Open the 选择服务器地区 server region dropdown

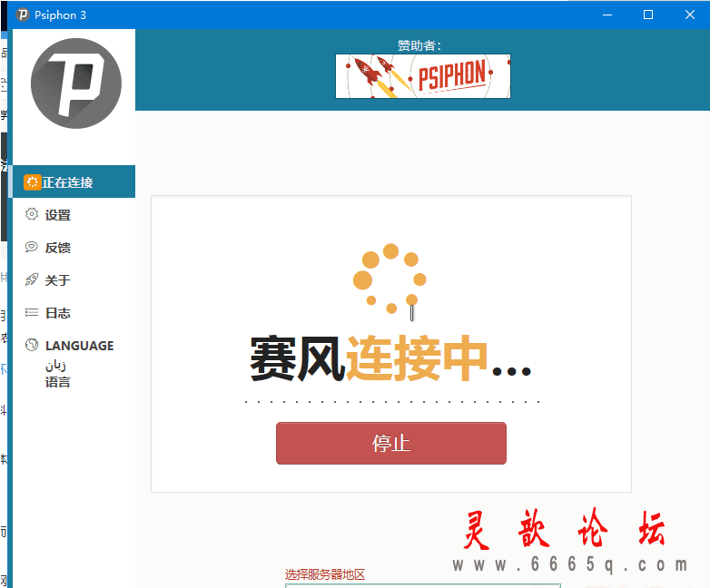pos(423,586)
